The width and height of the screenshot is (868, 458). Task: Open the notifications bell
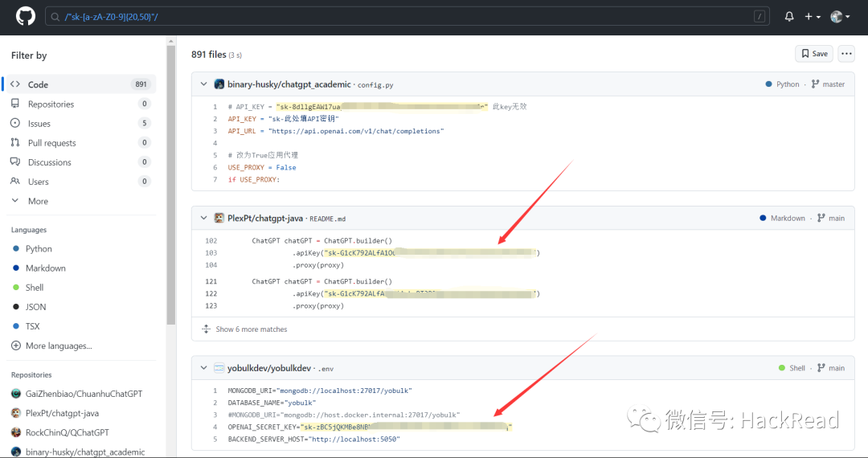pyautogui.click(x=789, y=17)
